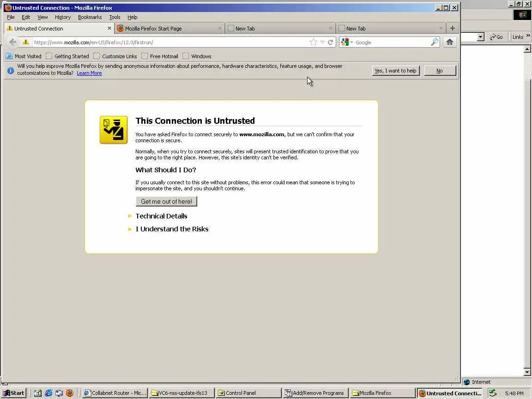
Task: Click the 5:48 PM system clock
Action: point(514,393)
